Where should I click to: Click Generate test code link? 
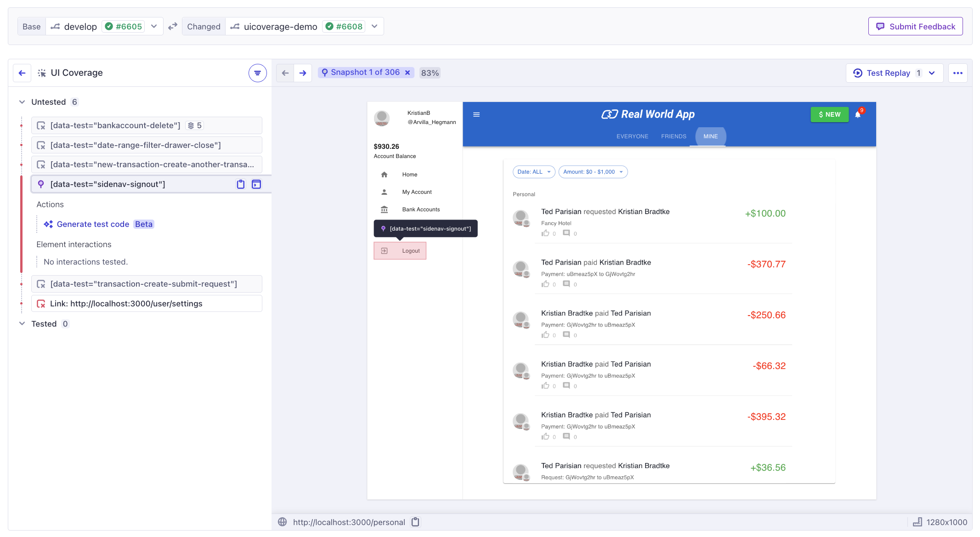pyautogui.click(x=93, y=224)
